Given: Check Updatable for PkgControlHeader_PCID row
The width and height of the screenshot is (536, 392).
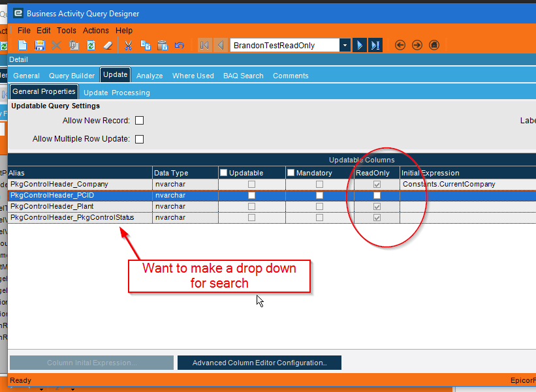Looking at the screenshot, I should pyautogui.click(x=252, y=195).
